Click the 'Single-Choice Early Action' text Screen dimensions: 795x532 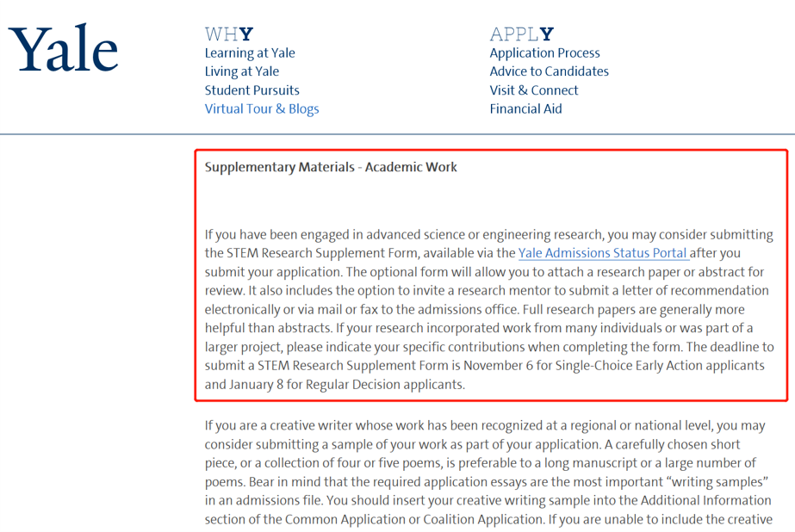tap(643, 366)
